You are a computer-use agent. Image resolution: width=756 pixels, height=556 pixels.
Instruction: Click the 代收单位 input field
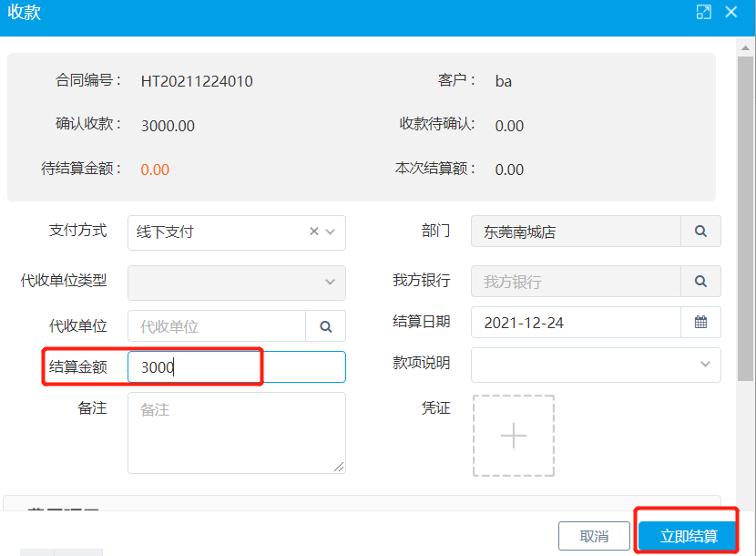[x=217, y=326]
